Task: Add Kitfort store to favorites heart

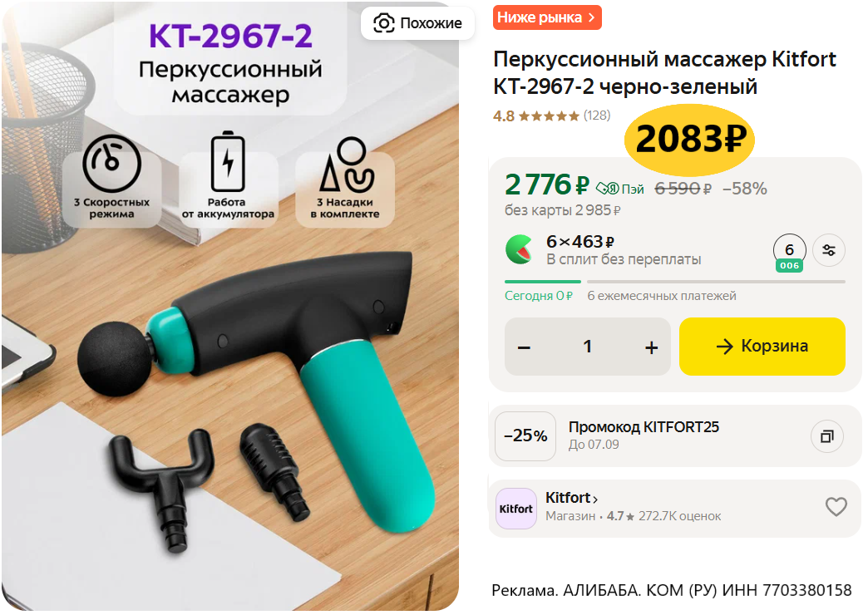Action: [836, 506]
